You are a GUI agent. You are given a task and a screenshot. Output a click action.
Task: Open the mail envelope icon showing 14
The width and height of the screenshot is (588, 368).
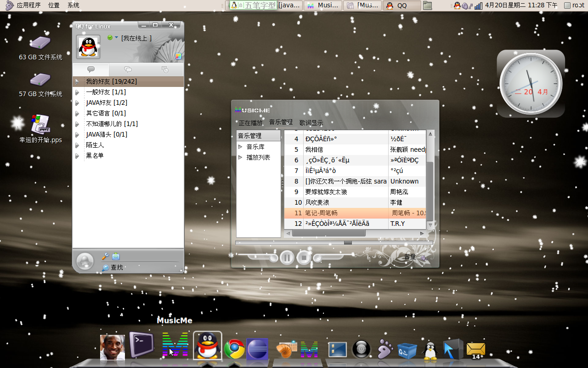pos(476,351)
